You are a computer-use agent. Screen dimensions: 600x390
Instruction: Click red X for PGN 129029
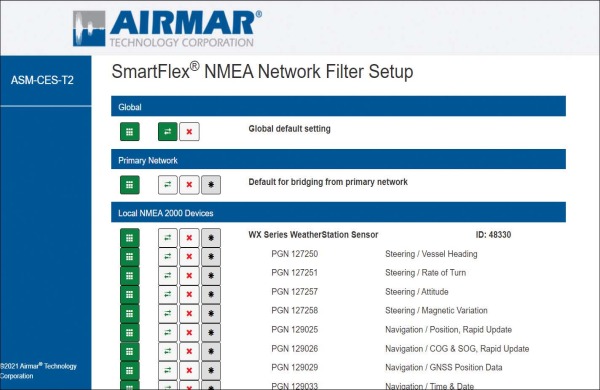[189, 370]
